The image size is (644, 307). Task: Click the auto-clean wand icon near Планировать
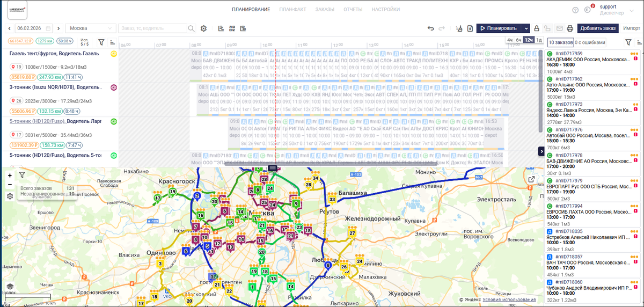pyautogui.click(x=459, y=28)
